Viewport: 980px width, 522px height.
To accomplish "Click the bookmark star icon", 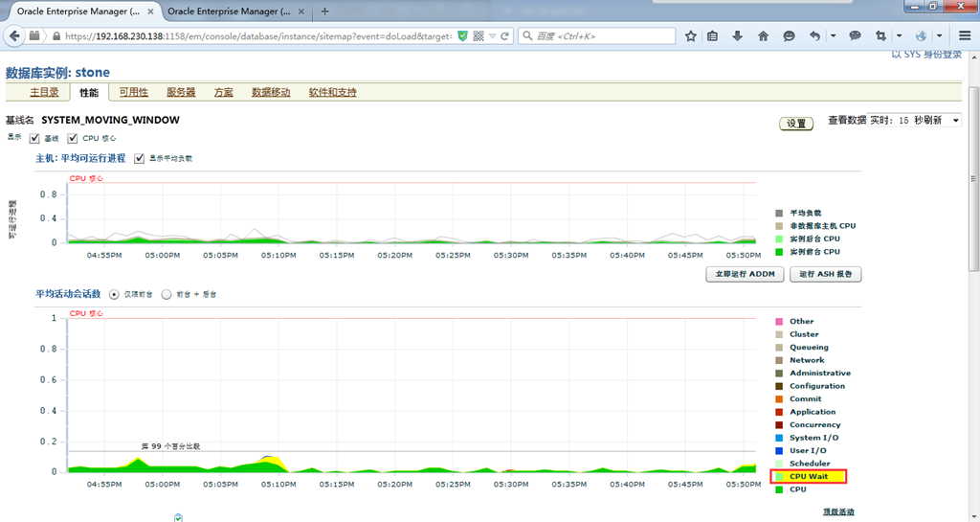I will [691, 35].
